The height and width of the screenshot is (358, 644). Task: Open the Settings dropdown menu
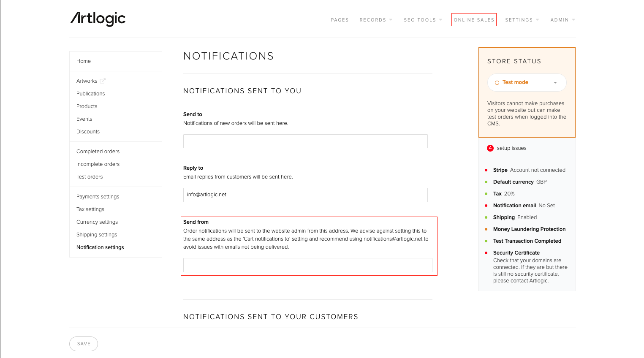(x=522, y=20)
